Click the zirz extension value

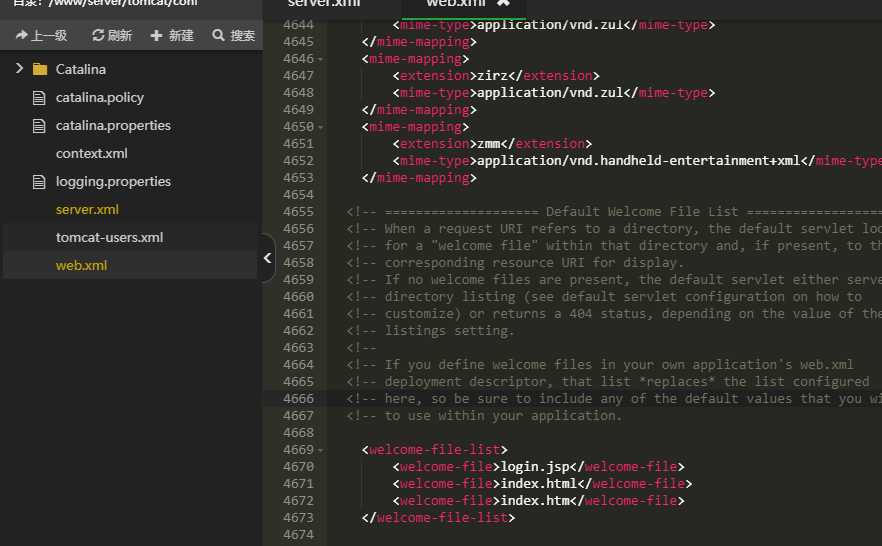493,75
